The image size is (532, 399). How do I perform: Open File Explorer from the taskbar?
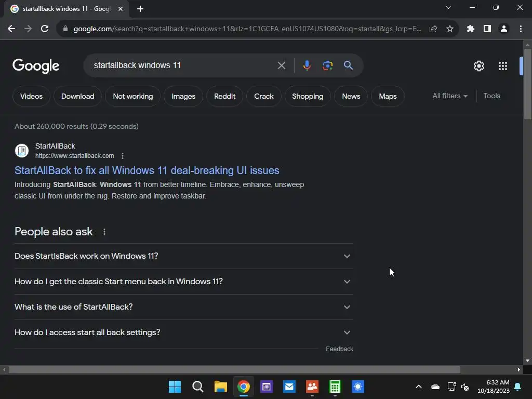click(x=220, y=387)
